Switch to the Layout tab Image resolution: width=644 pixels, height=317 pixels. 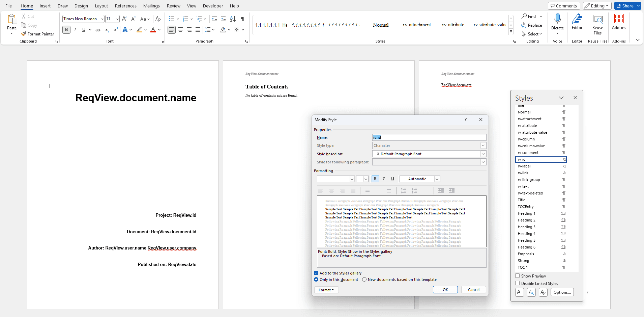click(x=101, y=6)
